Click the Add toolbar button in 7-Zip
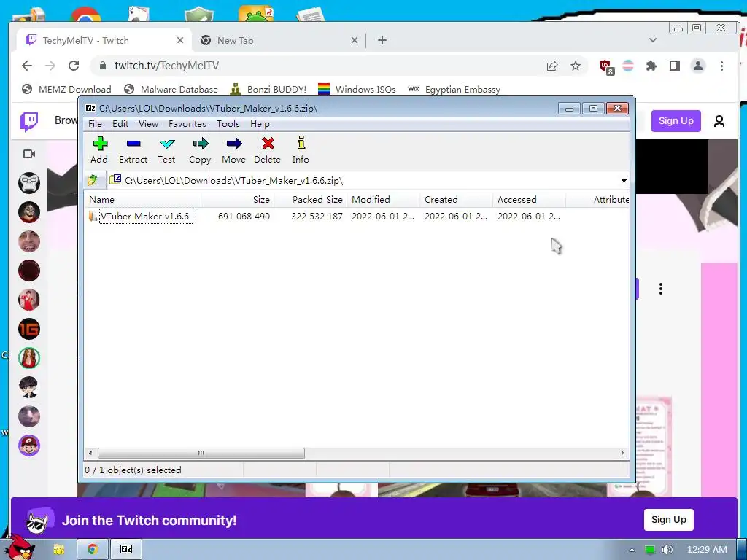 [x=99, y=150]
